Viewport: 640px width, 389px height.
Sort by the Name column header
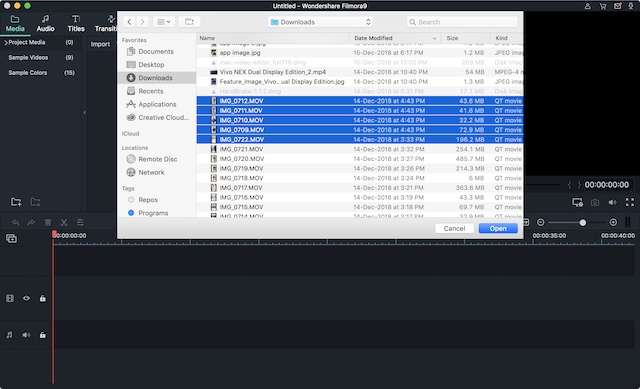click(207, 38)
